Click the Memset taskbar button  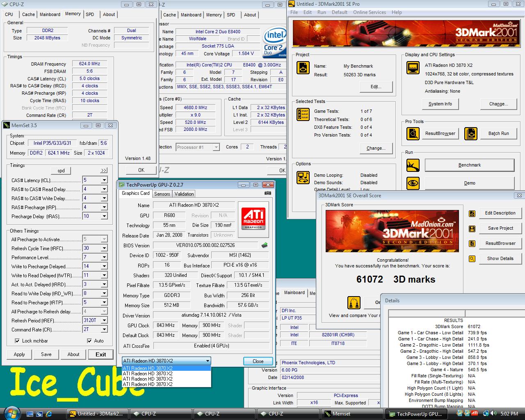tap(353, 414)
